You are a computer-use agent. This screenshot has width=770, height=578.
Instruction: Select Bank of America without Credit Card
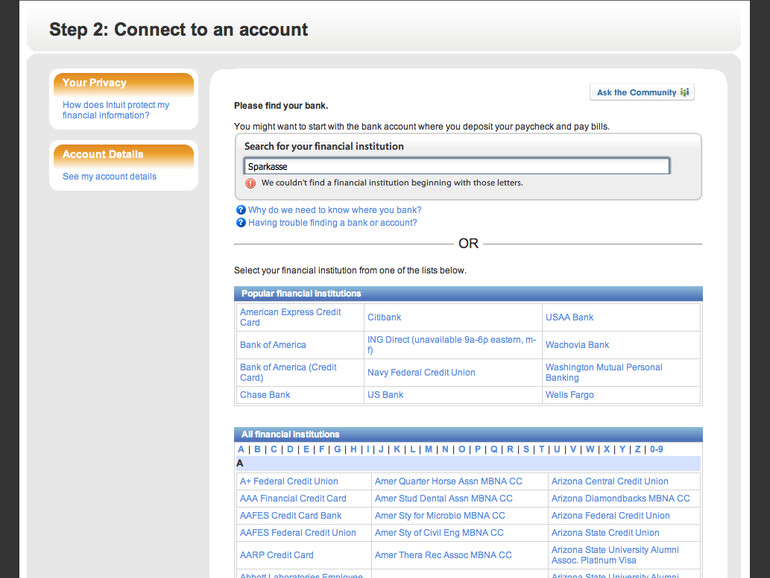tap(273, 345)
